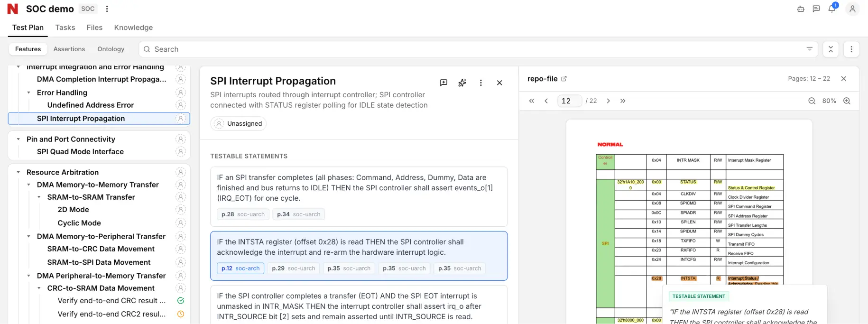Collapse all tree items button

[x=831, y=49]
